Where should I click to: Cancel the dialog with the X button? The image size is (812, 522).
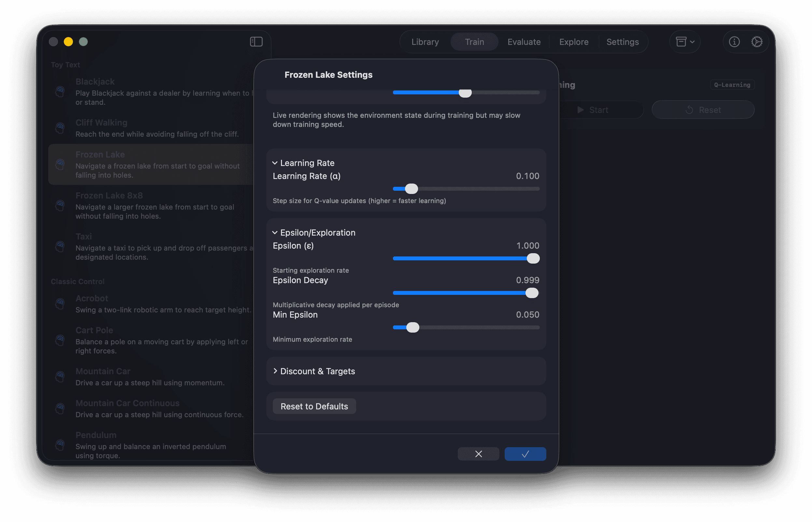coord(478,454)
